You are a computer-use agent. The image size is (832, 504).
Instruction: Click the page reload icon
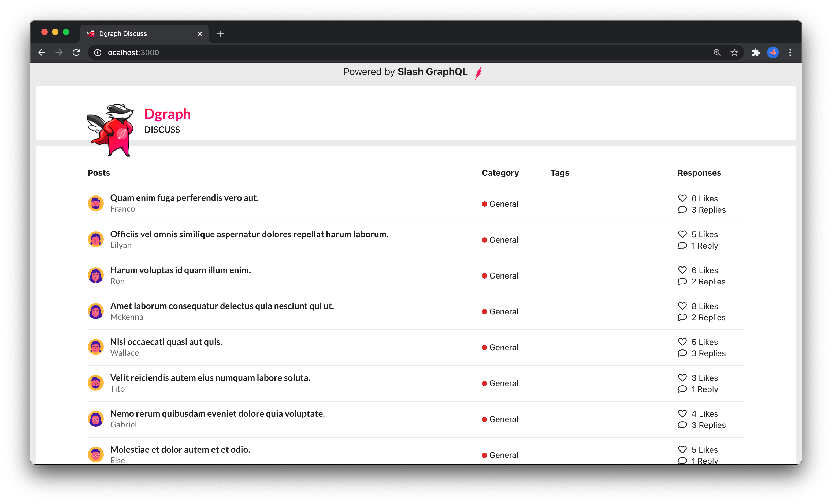(x=76, y=53)
